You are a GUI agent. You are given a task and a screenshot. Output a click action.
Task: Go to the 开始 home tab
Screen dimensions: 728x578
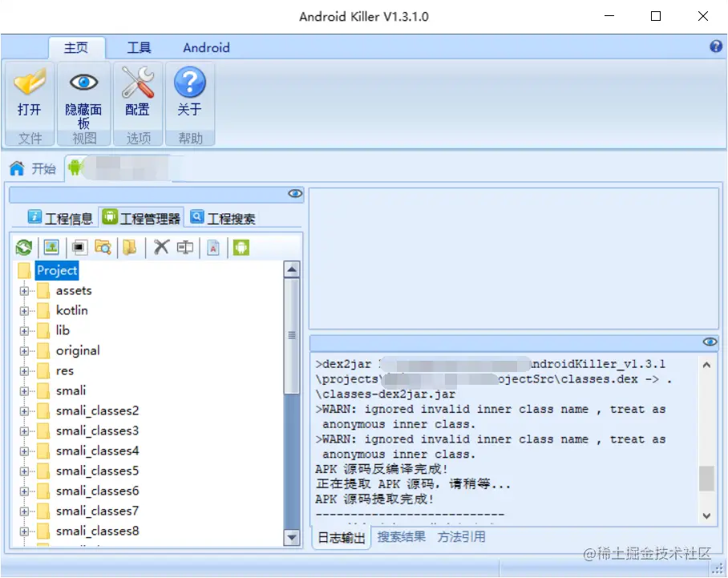[33, 168]
